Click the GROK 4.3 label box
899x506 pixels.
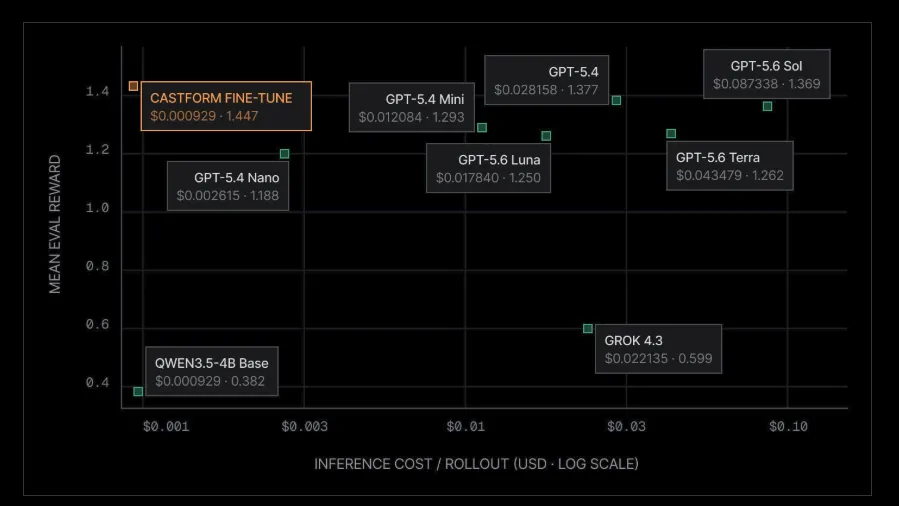point(658,349)
